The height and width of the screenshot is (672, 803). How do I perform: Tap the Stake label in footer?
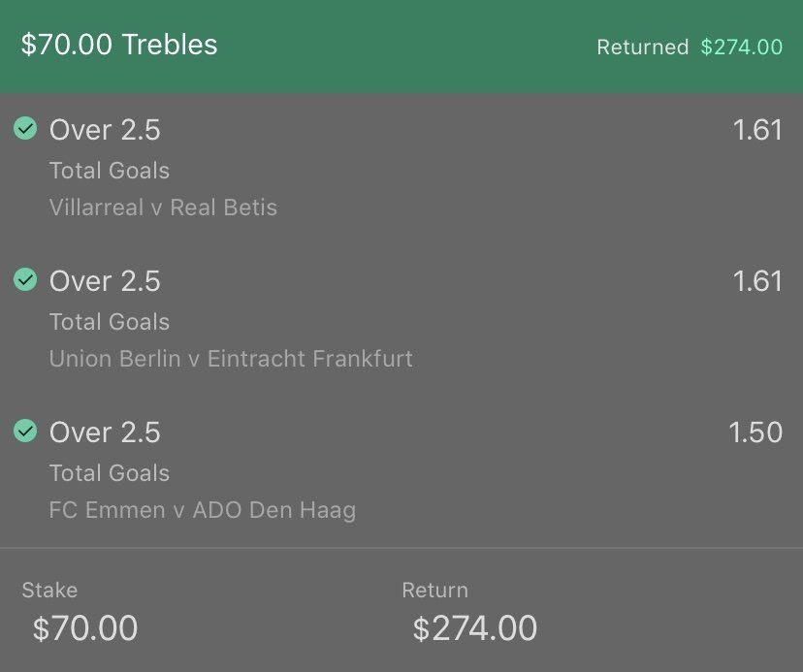(49, 590)
